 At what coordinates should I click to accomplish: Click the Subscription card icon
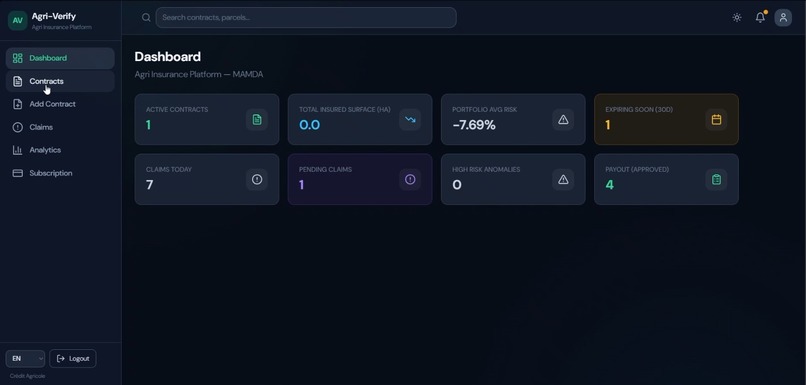click(x=17, y=173)
